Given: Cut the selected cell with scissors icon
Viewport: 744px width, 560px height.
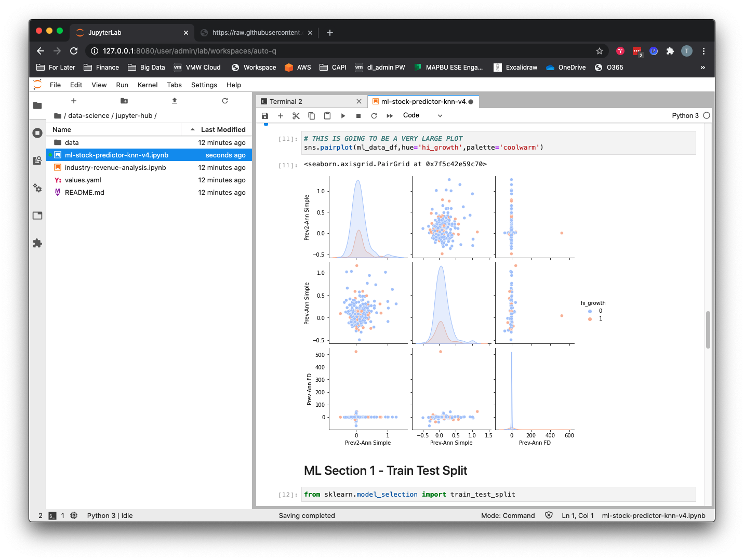Looking at the screenshot, I should pos(296,116).
